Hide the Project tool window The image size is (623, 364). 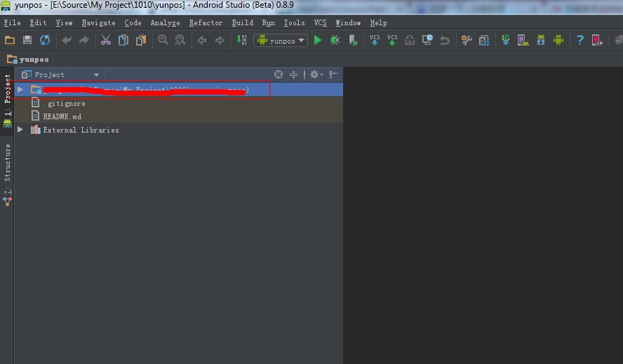(x=334, y=74)
